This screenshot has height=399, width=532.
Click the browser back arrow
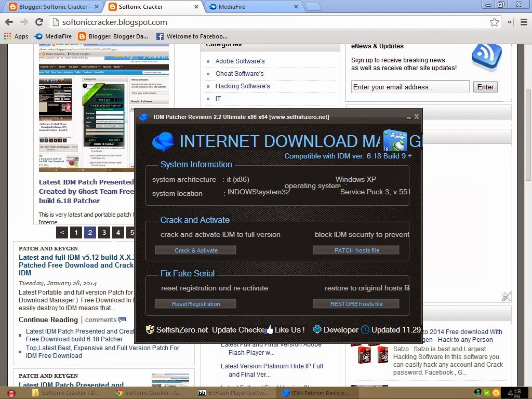tap(9, 22)
